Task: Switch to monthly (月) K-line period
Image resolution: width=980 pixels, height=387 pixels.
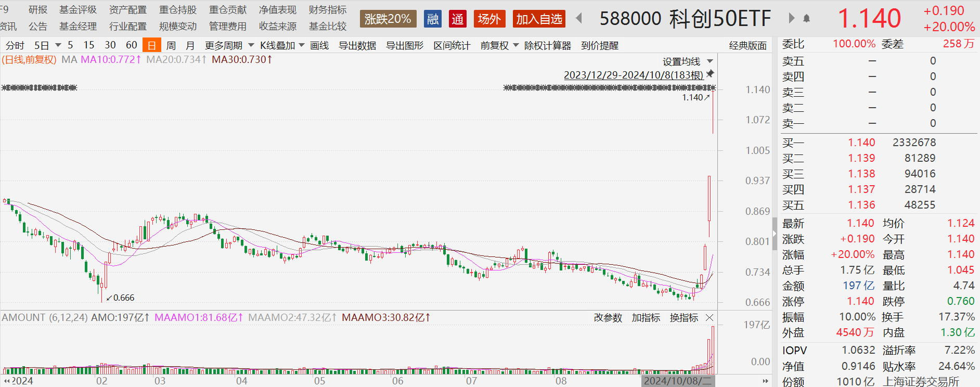Action: pos(190,46)
